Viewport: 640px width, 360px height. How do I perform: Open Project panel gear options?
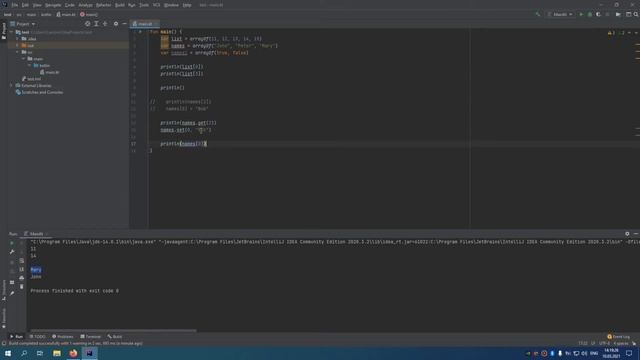click(x=116, y=24)
